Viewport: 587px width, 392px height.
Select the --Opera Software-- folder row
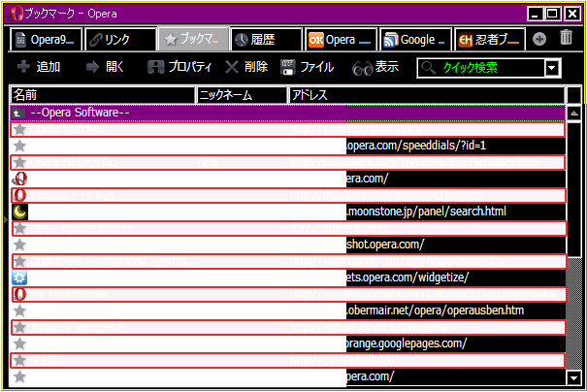(287, 113)
